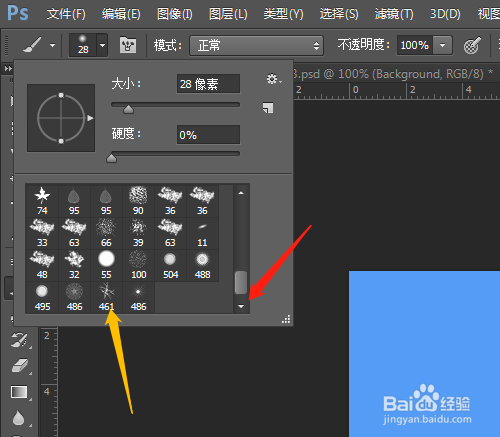
Task: Select the splatter brush 39
Action: click(138, 233)
